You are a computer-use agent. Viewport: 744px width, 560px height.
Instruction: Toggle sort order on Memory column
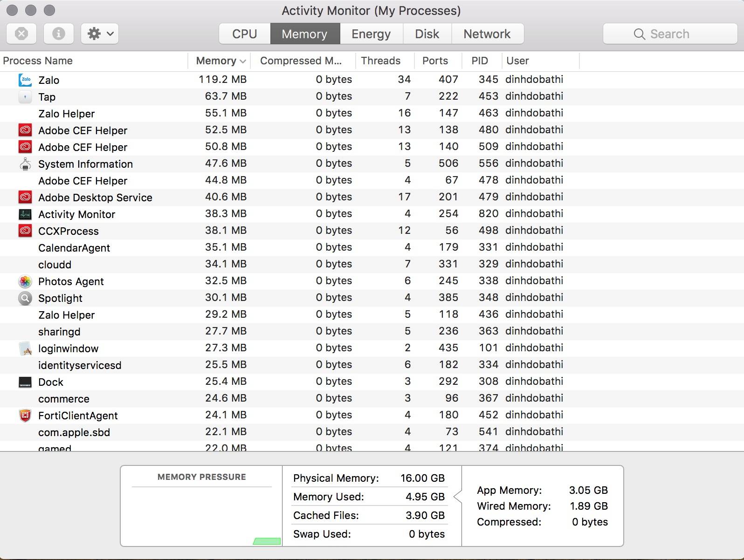tap(219, 61)
